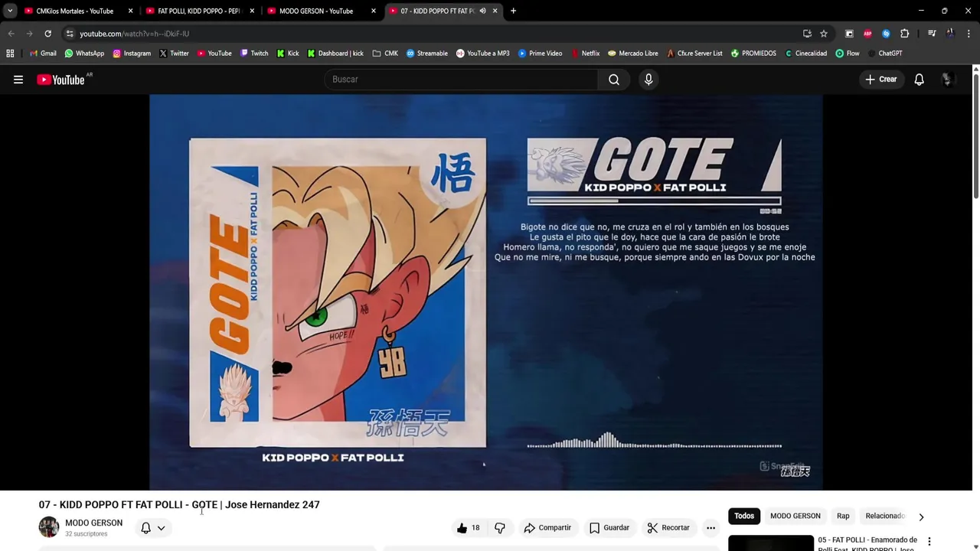Open the media control music-note icon

tap(932, 34)
